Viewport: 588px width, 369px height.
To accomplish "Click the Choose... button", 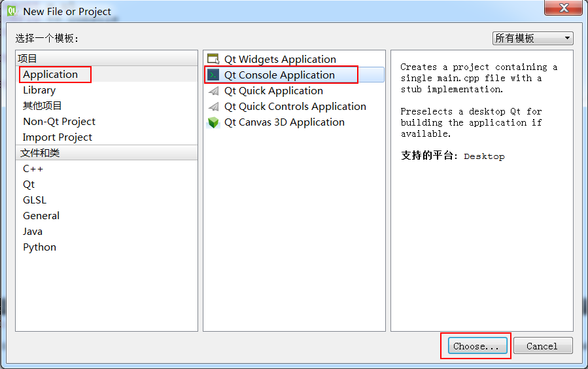I will (477, 345).
